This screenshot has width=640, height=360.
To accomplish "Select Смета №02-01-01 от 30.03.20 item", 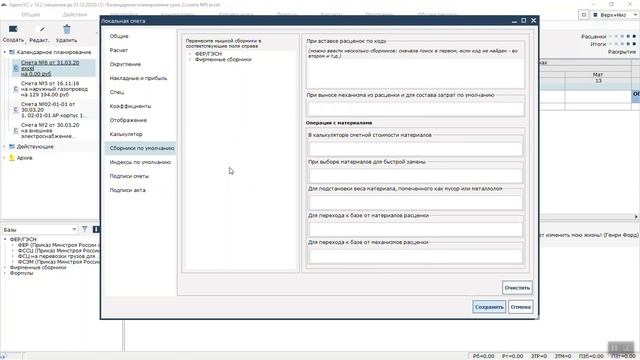I will click(x=53, y=110).
